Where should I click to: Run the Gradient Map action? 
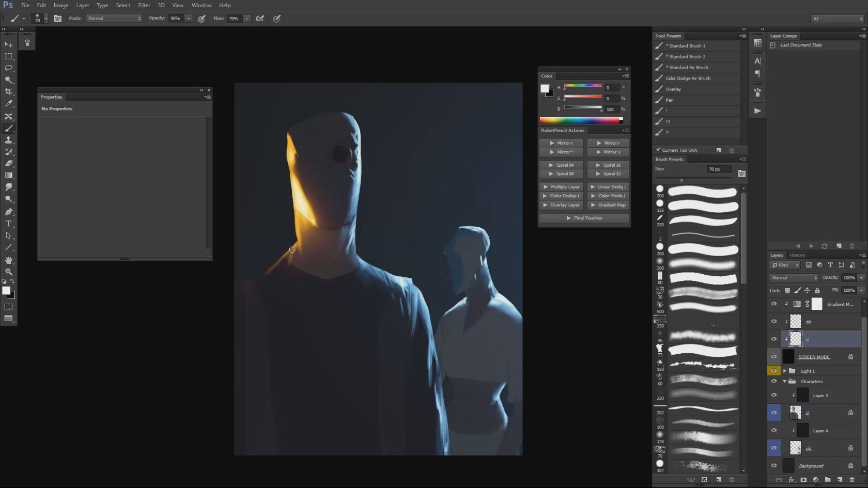(x=608, y=205)
